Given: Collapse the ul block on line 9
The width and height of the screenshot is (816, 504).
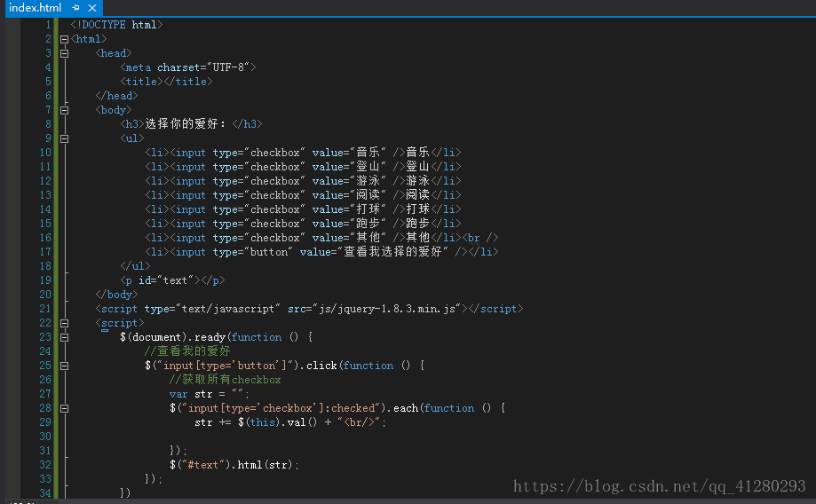Looking at the screenshot, I should 64,139.
